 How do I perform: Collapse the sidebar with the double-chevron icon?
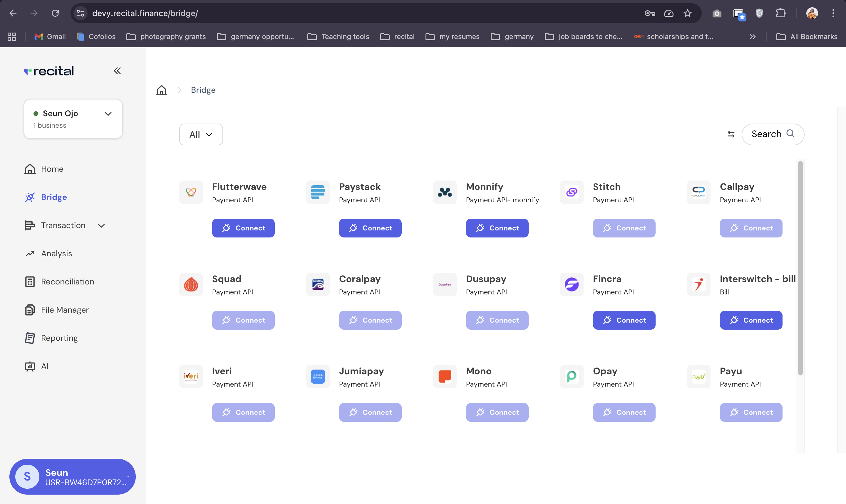pyautogui.click(x=117, y=71)
